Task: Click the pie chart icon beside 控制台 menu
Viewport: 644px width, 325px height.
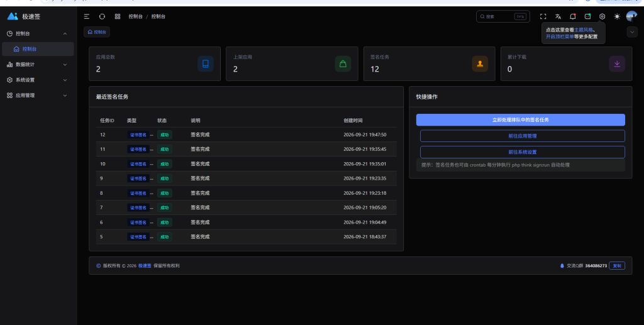Action: (9, 34)
